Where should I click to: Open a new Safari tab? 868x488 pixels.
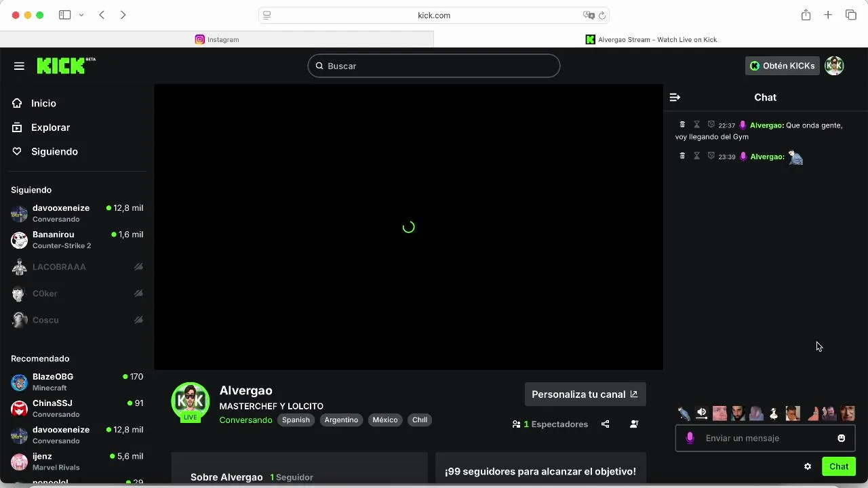point(828,15)
